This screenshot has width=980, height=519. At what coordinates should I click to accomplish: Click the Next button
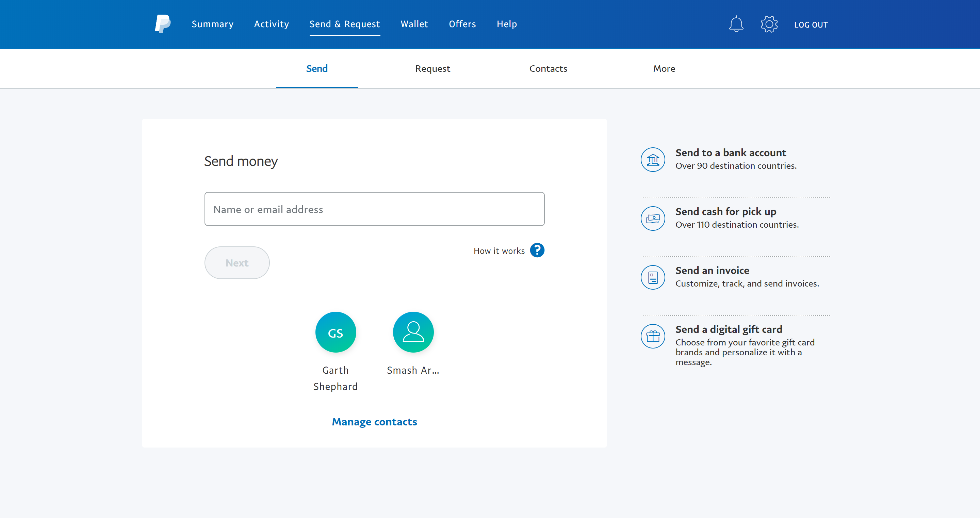coord(237,263)
